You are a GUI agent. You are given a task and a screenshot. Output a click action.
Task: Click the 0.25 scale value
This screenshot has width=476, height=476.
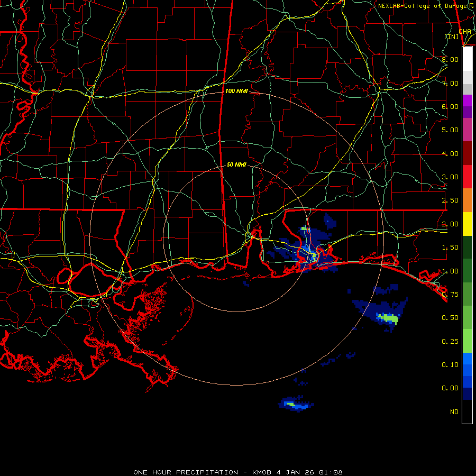pyautogui.click(x=450, y=342)
